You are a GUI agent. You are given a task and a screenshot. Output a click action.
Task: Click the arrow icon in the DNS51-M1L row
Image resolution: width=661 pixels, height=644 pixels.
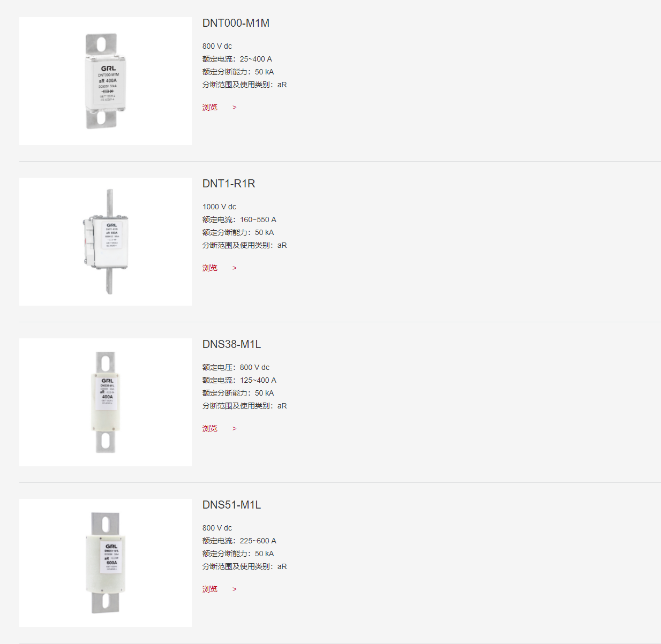pos(235,589)
